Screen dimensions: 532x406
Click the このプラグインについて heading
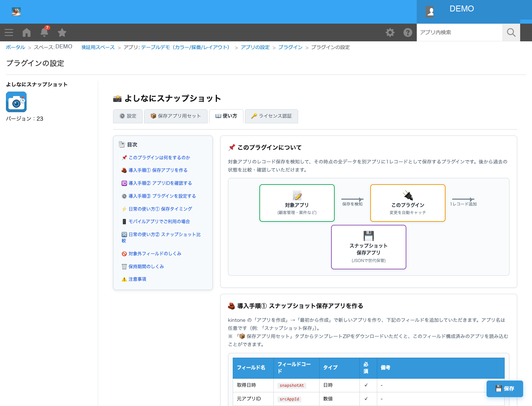click(265, 147)
